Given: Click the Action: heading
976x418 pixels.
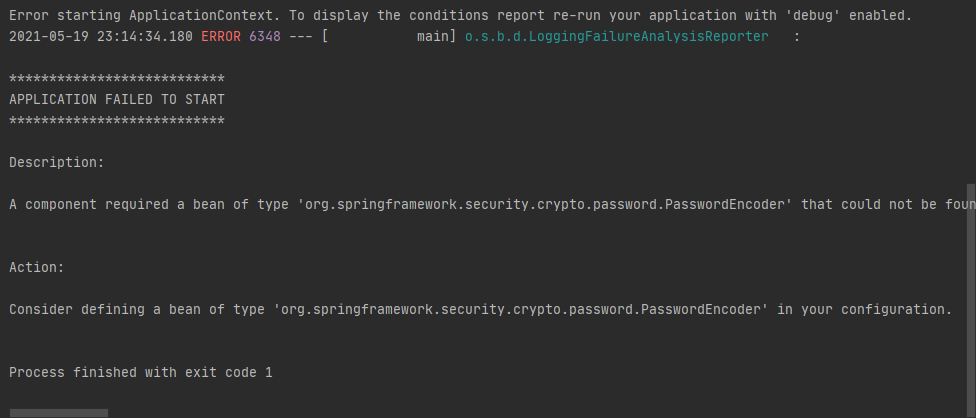Looking at the screenshot, I should 37,267.
